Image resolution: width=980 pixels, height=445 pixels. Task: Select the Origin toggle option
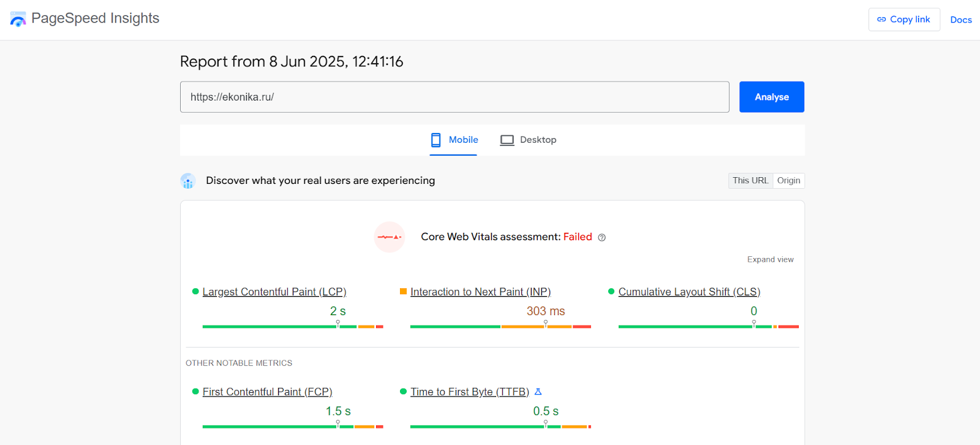789,180
